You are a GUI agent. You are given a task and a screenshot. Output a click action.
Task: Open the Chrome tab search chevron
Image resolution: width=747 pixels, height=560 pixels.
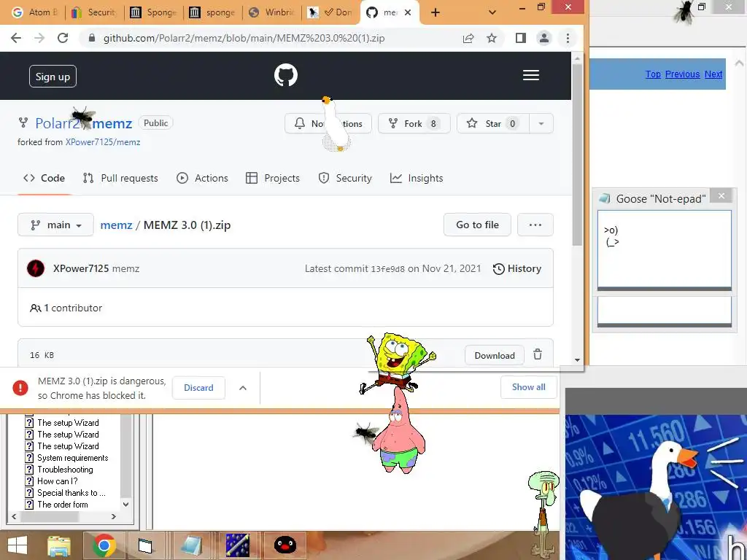tap(492, 13)
